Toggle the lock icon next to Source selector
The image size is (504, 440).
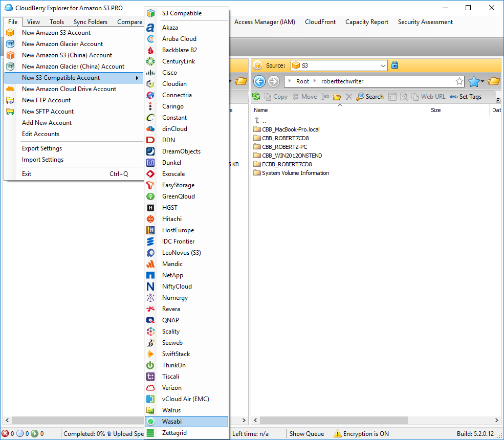[x=394, y=65]
